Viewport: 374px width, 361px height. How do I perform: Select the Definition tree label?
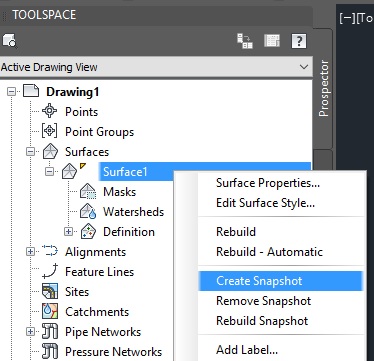(129, 232)
